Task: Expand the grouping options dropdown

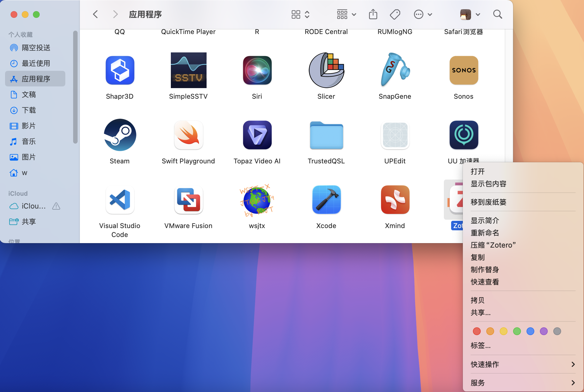Action: (346, 14)
